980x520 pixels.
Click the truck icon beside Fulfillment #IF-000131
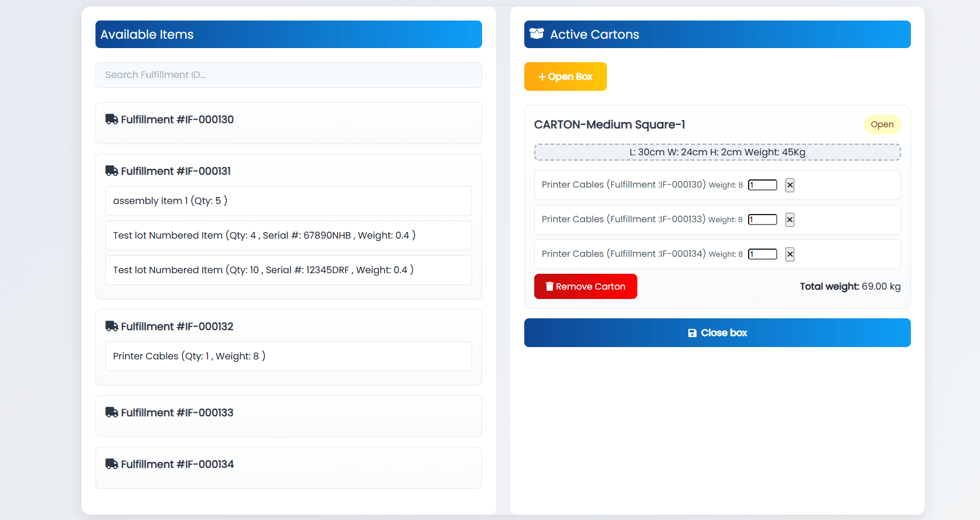click(x=111, y=171)
